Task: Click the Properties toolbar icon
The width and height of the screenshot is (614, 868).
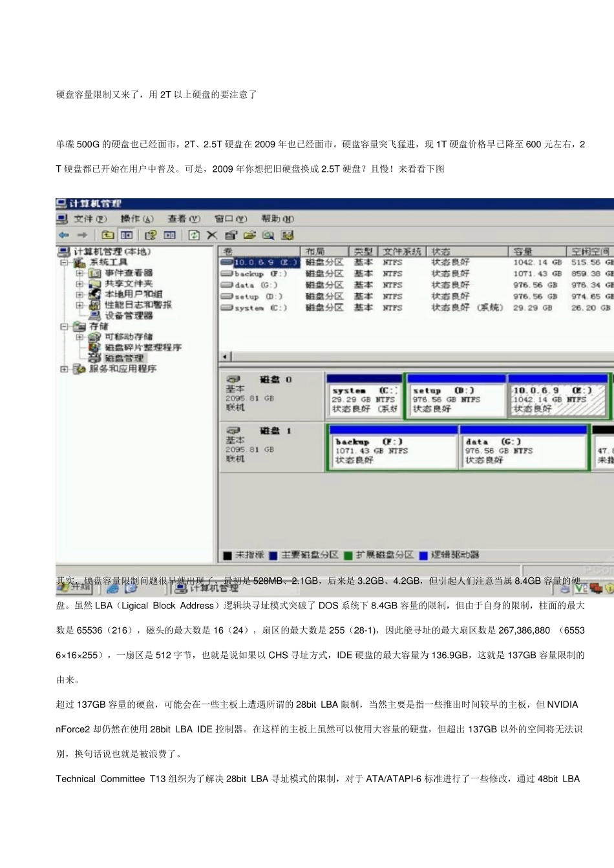Action: (x=231, y=235)
